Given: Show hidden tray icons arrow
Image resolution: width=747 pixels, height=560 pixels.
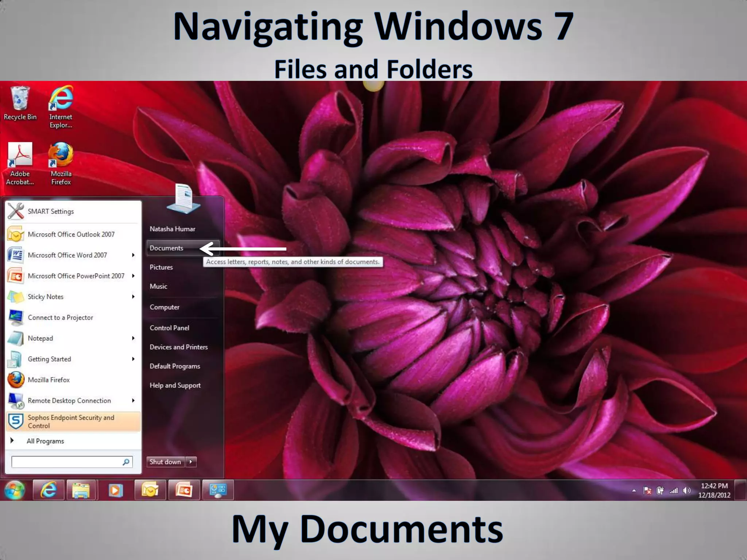Looking at the screenshot, I should click(x=634, y=490).
